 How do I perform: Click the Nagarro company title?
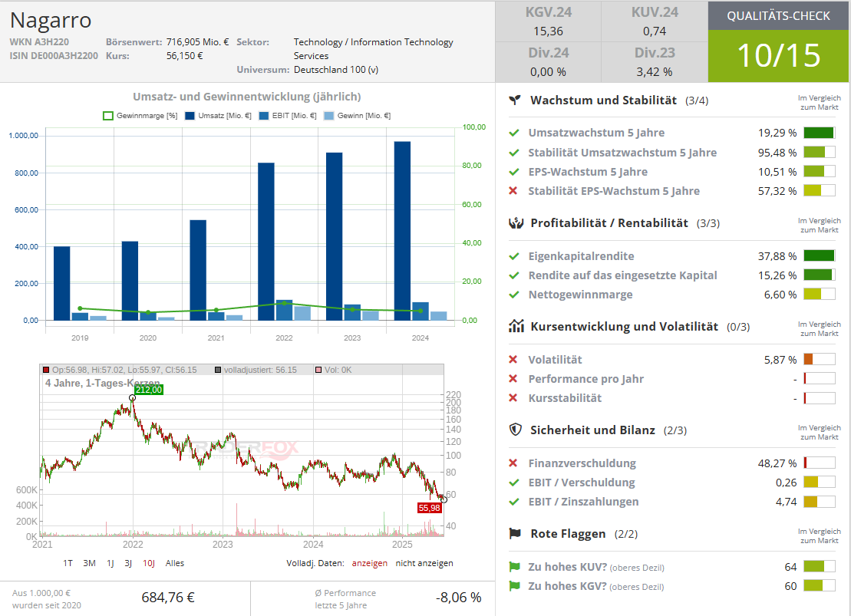51,21
